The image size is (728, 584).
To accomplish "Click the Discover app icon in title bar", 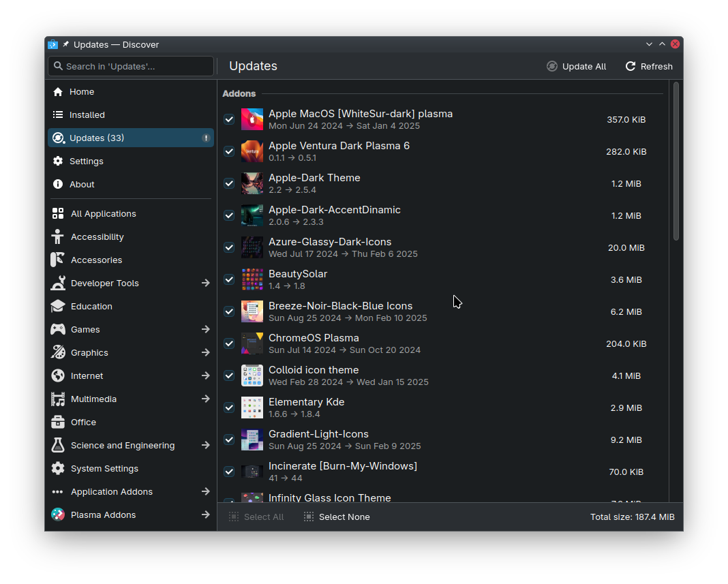I will [x=53, y=44].
